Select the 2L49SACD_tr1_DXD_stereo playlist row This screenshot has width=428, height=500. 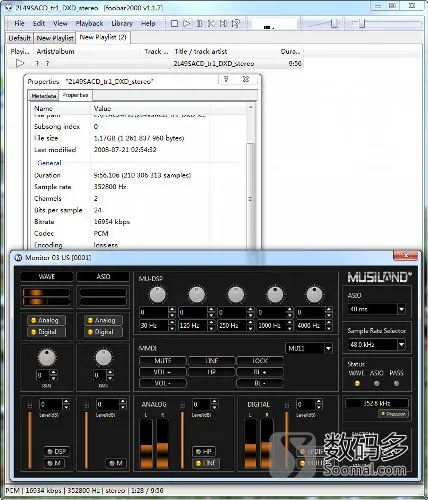156,63
